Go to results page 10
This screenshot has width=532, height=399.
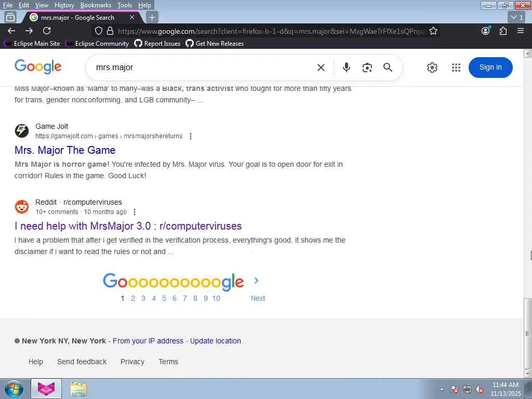(x=216, y=298)
